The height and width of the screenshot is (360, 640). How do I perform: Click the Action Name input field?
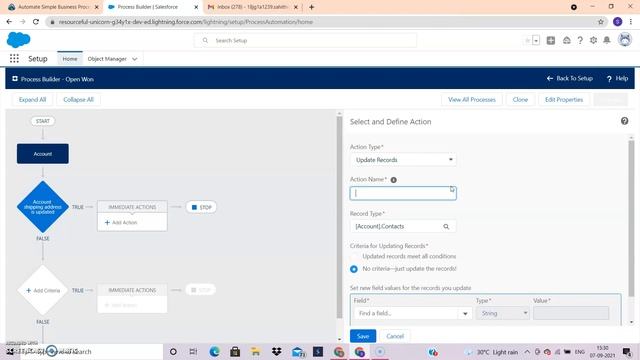click(403, 193)
